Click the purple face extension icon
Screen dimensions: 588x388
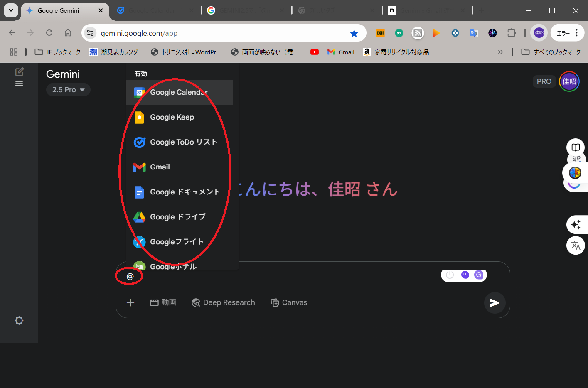tap(465, 275)
